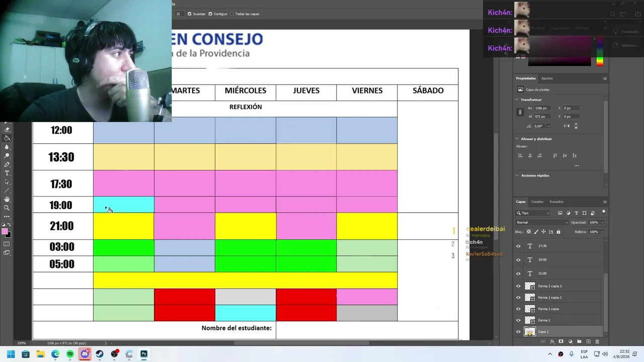The width and height of the screenshot is (644, 362).
Task: Open Spotify from the taskbar
Action: [x=70, y=354]
